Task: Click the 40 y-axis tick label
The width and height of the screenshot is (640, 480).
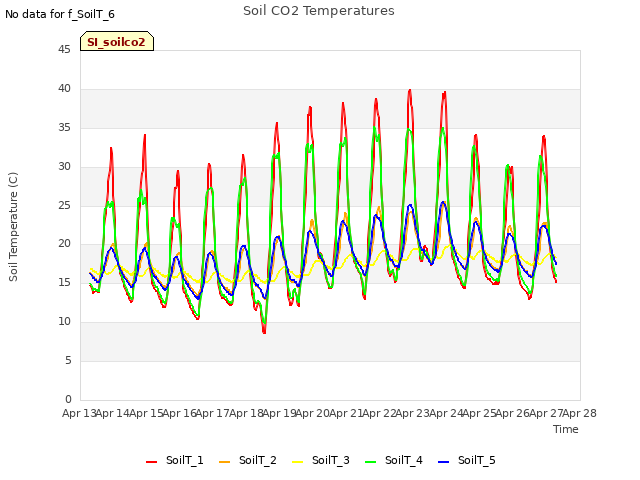Action: point(64,88)
